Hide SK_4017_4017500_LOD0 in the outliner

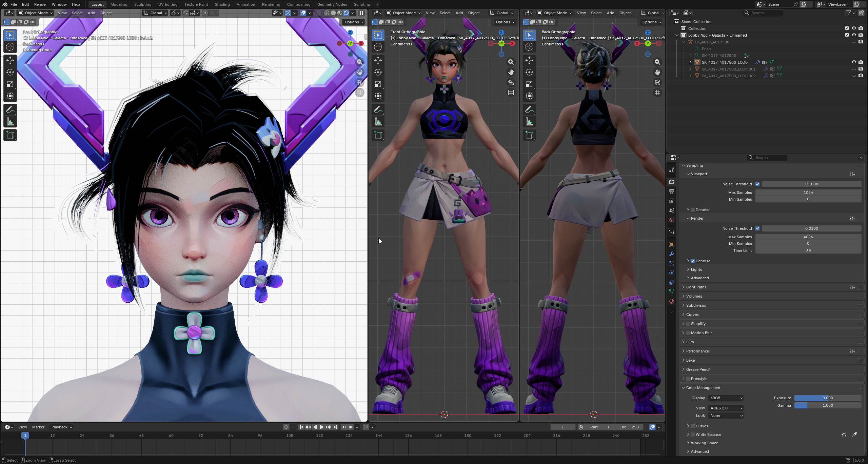pos(854,62)
